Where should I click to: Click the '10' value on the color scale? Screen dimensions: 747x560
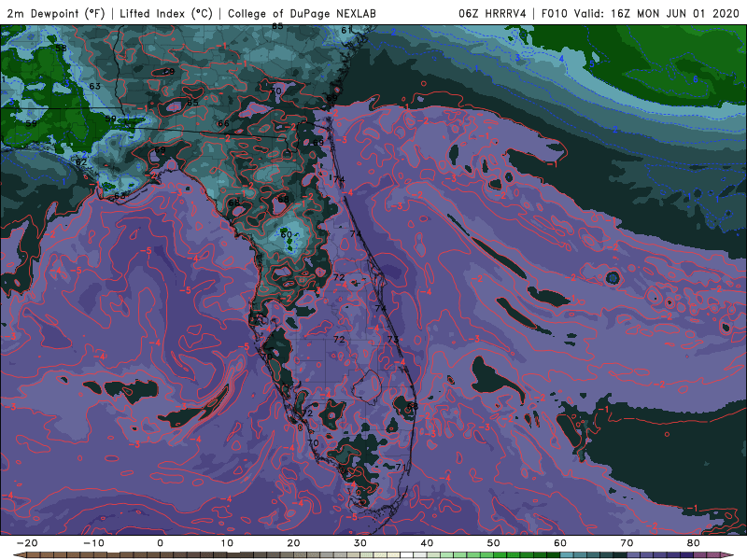click(x=227, y=543)
